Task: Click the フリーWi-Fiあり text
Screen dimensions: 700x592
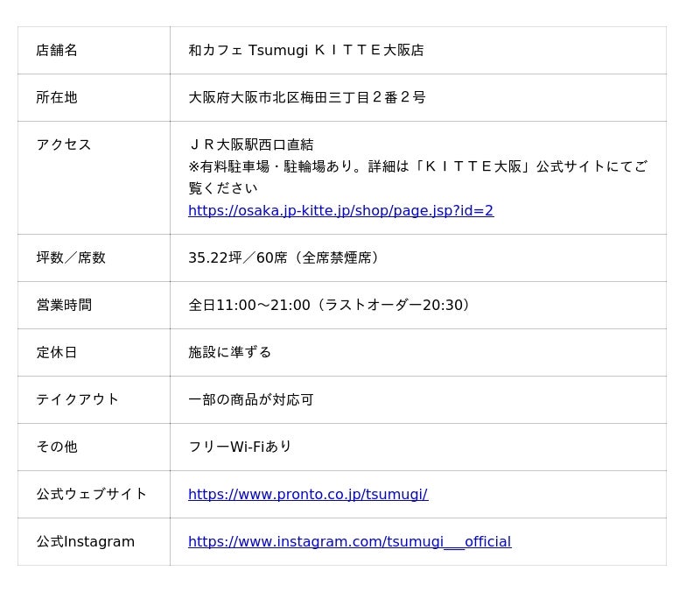Action: tap(240, 448)
